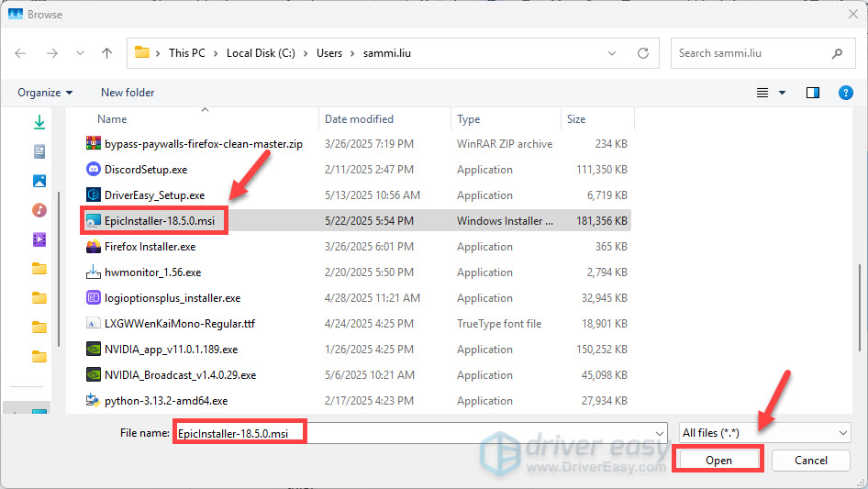Click the file list vertical scrollbar

point(859,307)
